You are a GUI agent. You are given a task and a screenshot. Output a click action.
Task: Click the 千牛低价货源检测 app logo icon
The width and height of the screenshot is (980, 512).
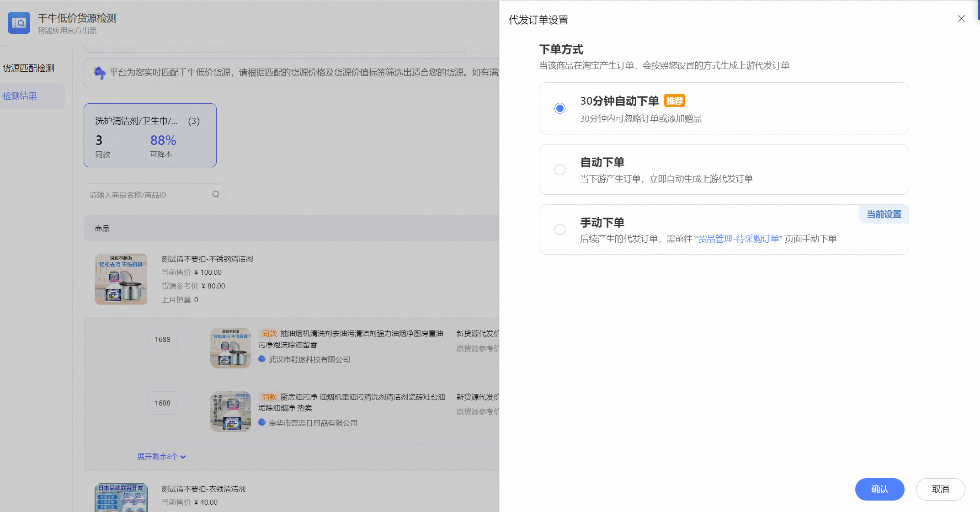[x=19, y=23]
